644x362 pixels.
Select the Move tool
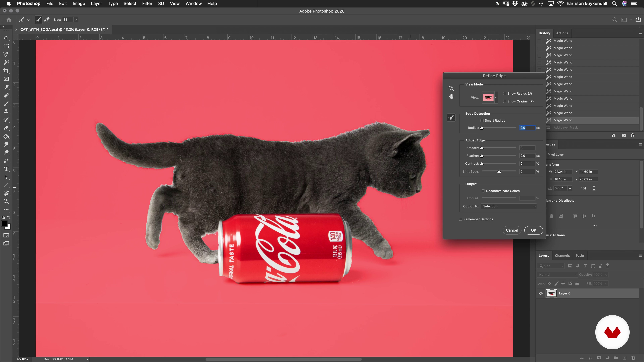click(x=6, y=38)
